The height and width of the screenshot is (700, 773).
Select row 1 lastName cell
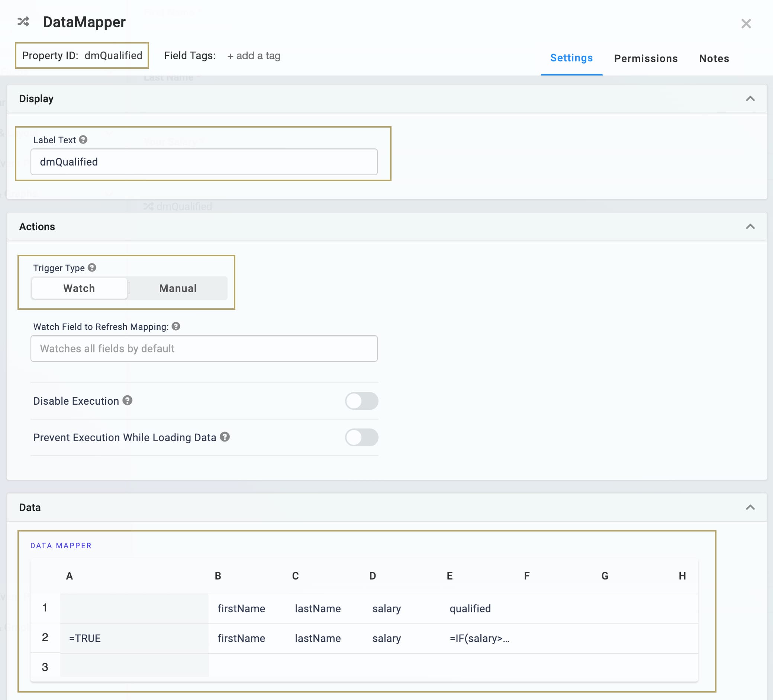[x=325, y=609]
